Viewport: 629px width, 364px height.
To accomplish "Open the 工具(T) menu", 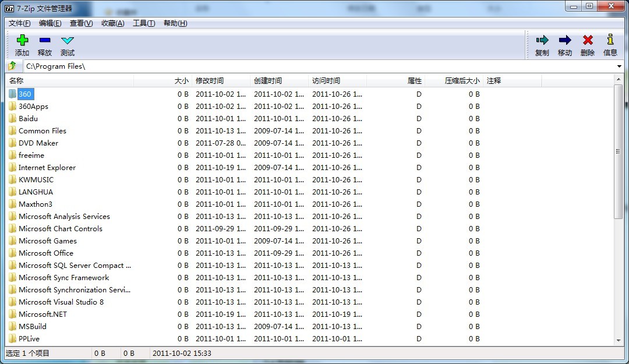I will point(143,23).
